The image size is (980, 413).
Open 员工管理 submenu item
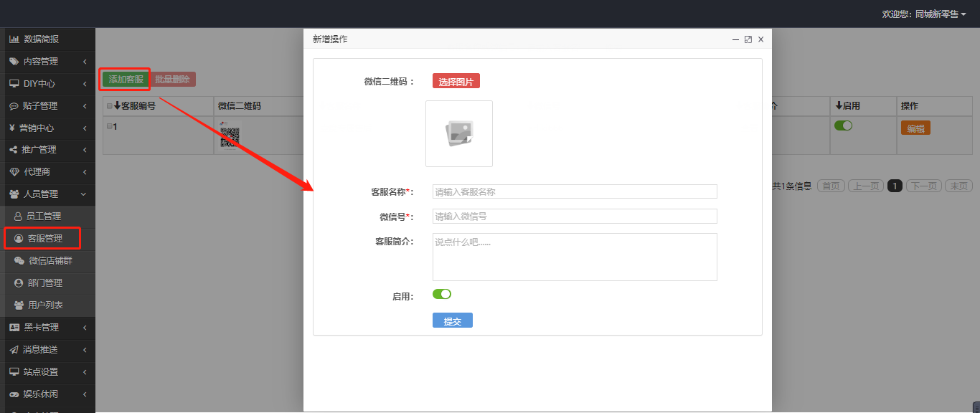pos(47,217)
